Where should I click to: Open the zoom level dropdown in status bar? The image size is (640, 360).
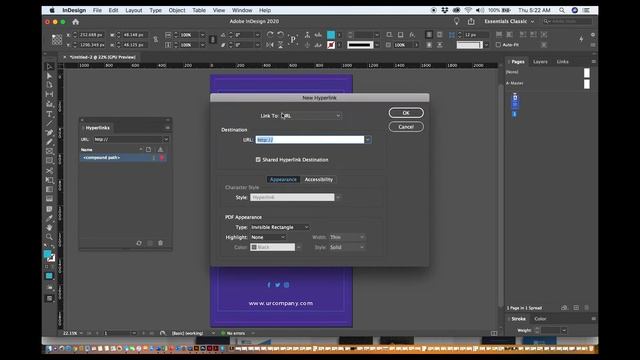(81, 333)
